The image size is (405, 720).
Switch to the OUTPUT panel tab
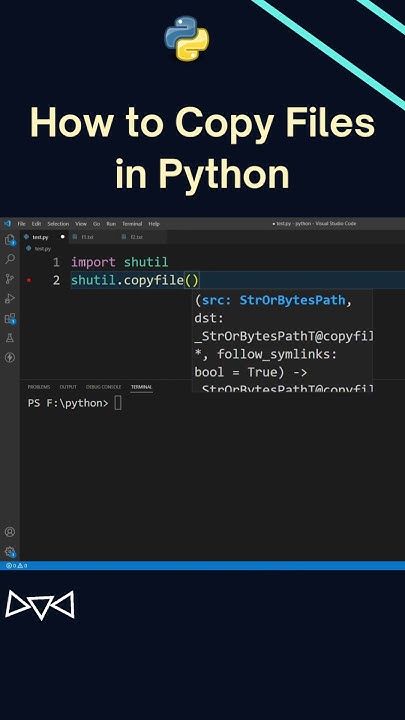68,387
